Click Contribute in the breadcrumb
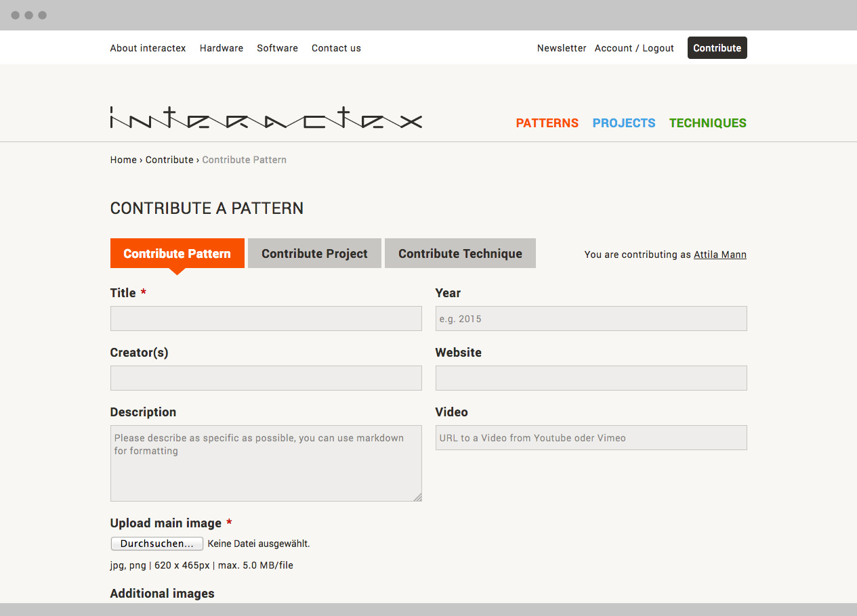 pos(169,160)
